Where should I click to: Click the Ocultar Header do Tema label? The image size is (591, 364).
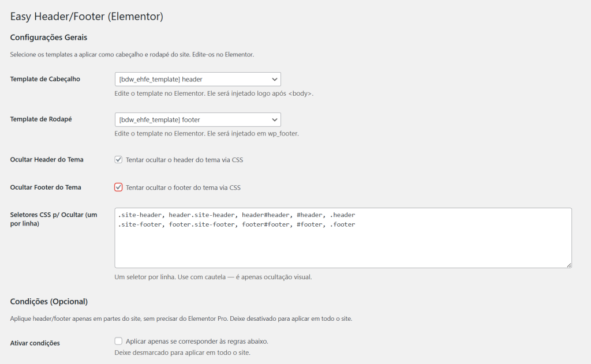(x=47, y=159)
